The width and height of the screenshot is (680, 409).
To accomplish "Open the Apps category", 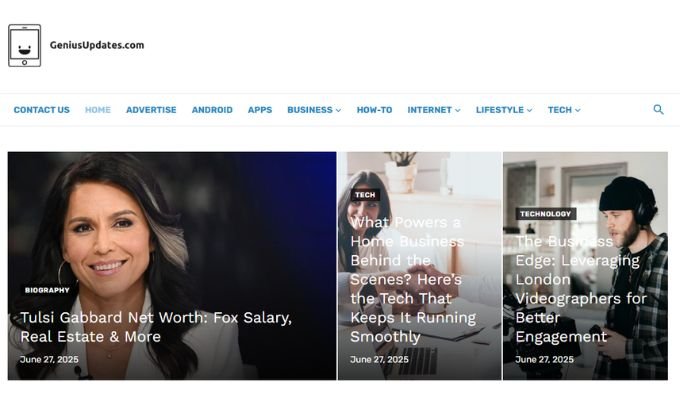I will pos(260,110).
